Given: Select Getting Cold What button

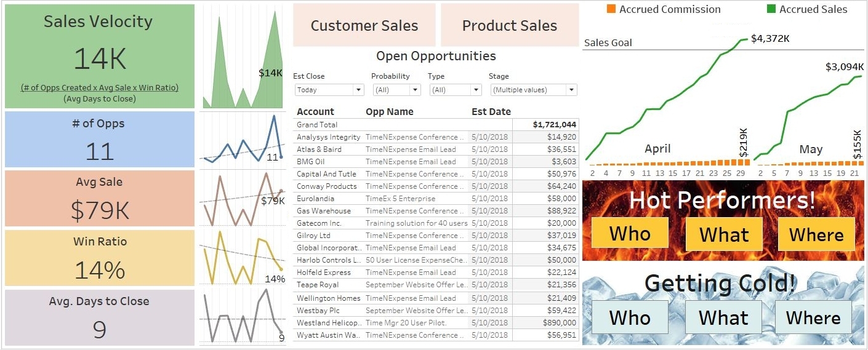Looking at the screenshot, I should [x=723, y=317].
